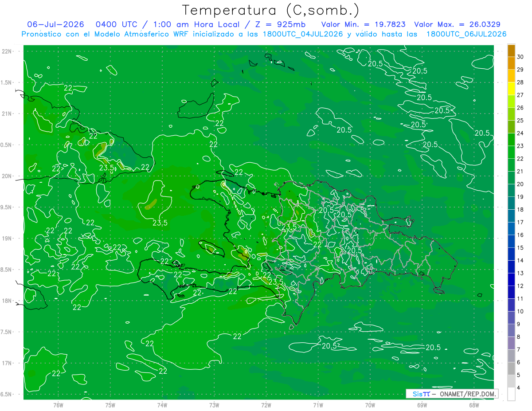Click the color scale label '28'

pyautogui.click(x=520, y=82)
